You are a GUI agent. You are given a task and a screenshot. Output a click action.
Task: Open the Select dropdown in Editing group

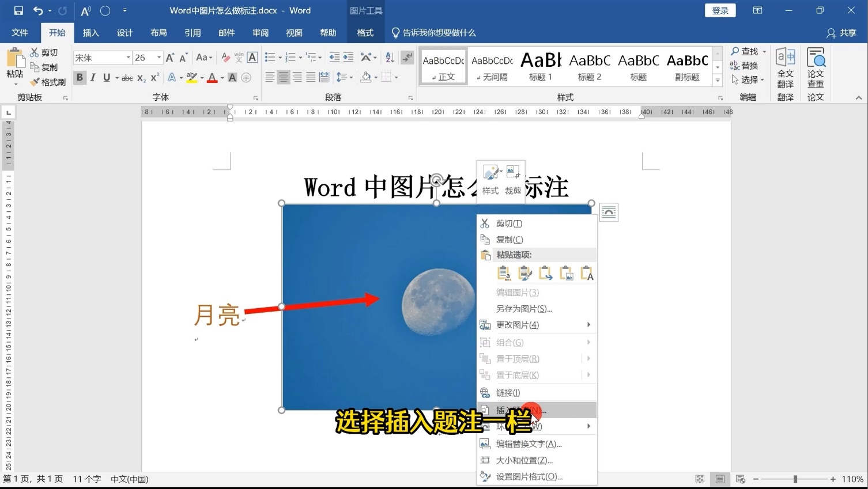[748, 79]
